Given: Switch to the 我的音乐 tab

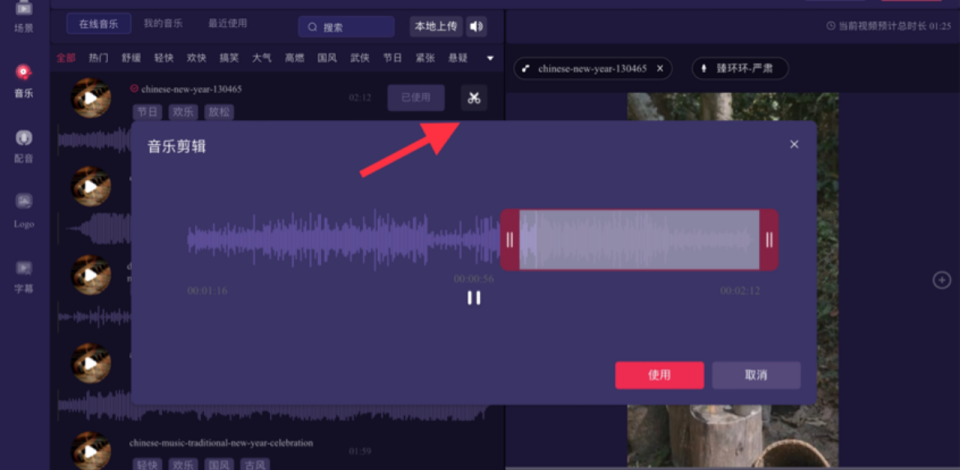Looking at the screenshot, I should tap(163, 23).
